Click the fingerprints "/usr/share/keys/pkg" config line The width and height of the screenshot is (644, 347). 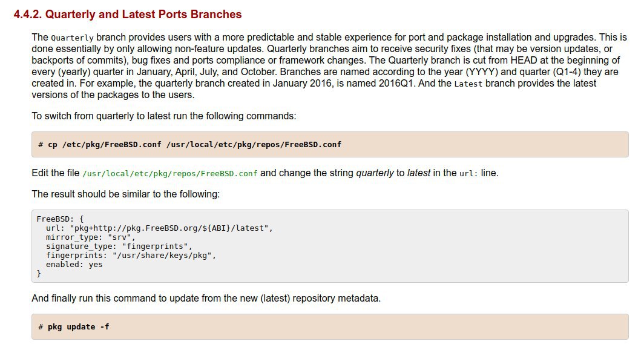pyautogui.click(x=131, y=256)
